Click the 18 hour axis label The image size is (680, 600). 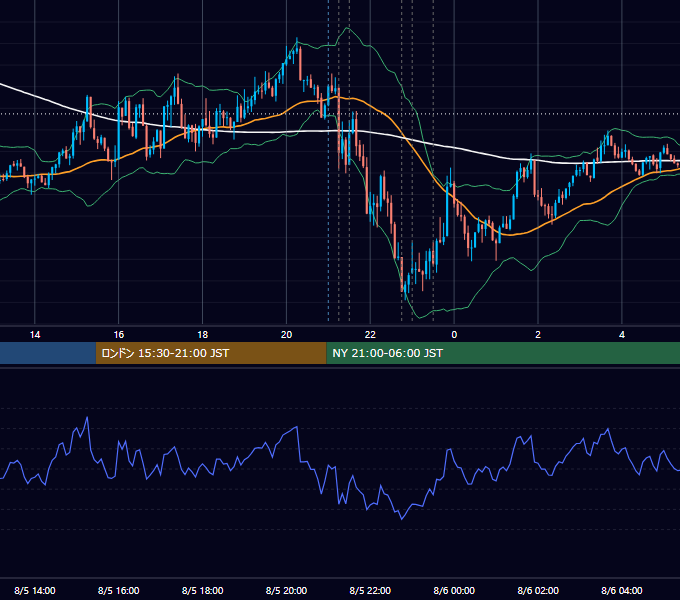203,335
